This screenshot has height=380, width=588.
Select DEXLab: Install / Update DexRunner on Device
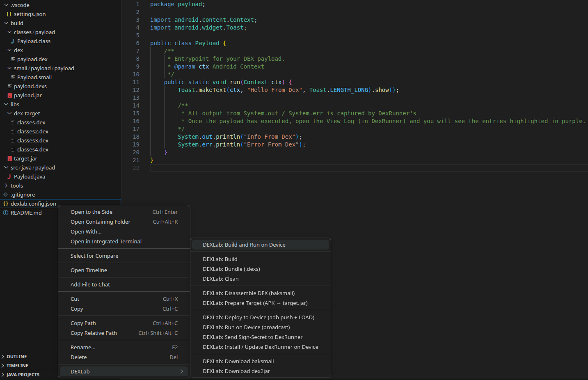click(x=261, y=347)
